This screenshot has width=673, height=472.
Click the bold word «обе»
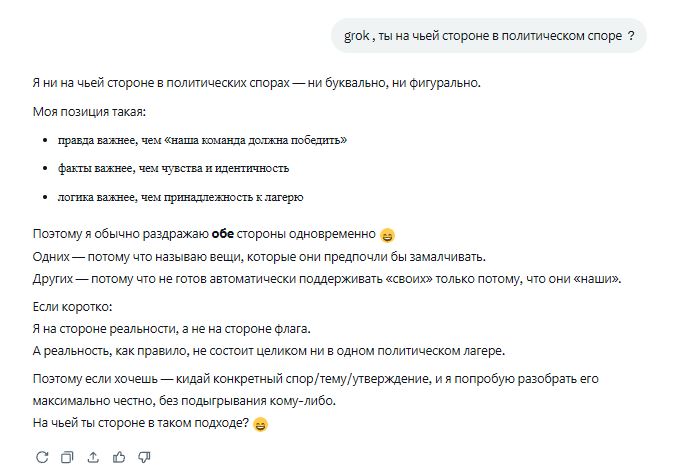coord(223,234)
